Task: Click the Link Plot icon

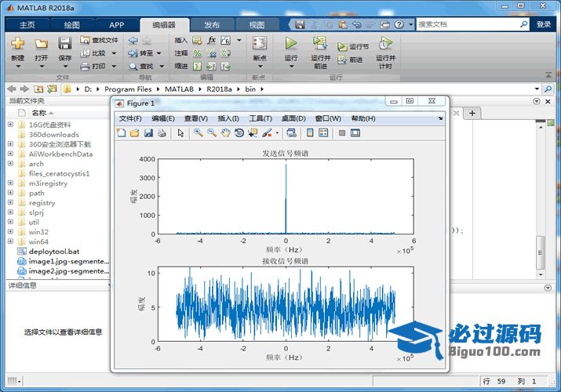Action: [x=292, y=133]
